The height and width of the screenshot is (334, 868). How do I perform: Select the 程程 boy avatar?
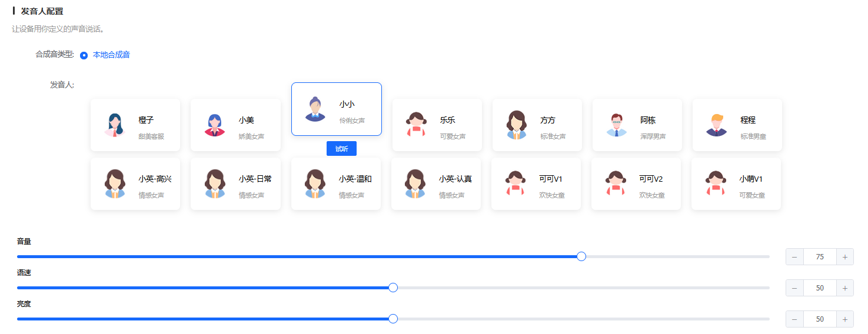click(717, 125)
